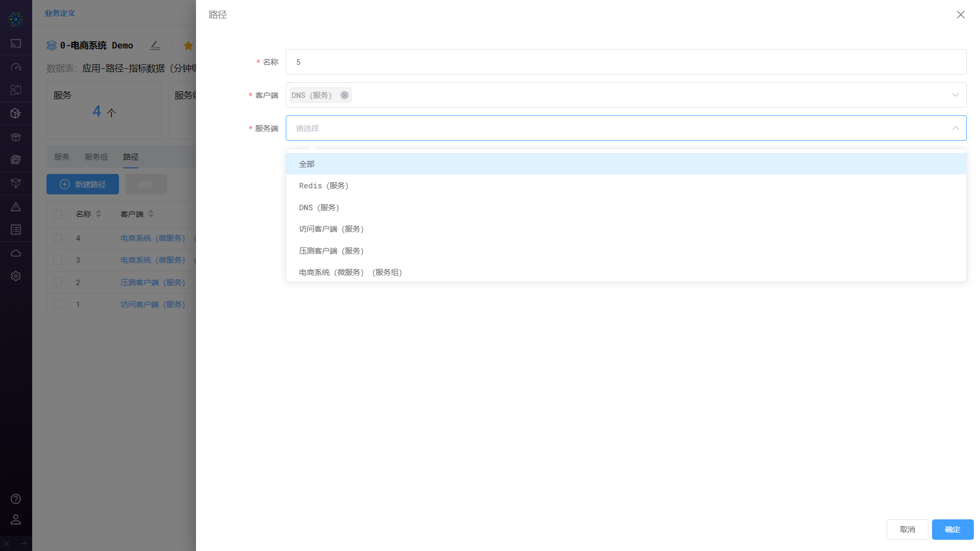Check the checkbox for row 2
The image size is (980, 551).
point(58,282)
